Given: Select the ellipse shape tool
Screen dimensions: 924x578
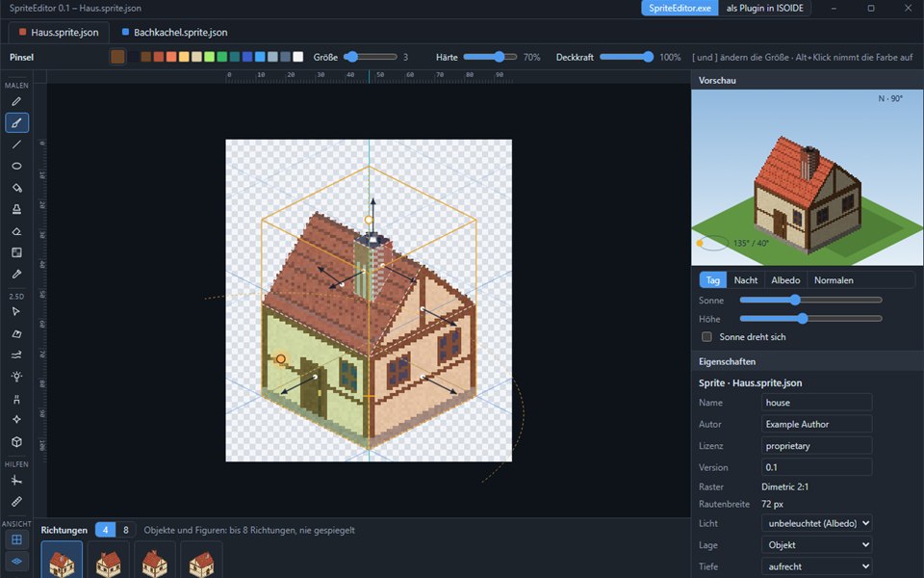Looking at the screenshot, I should pos(16,166).
